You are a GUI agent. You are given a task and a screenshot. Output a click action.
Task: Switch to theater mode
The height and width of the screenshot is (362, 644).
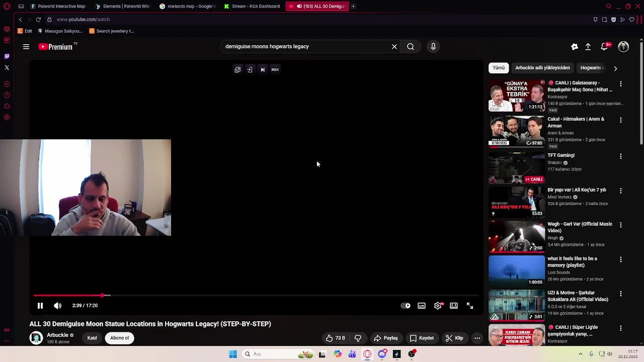(454, 306)
